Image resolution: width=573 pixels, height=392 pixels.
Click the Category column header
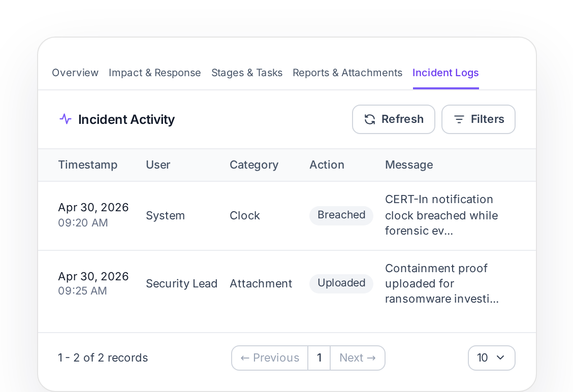pyautogui.click(x=254, y=165)
